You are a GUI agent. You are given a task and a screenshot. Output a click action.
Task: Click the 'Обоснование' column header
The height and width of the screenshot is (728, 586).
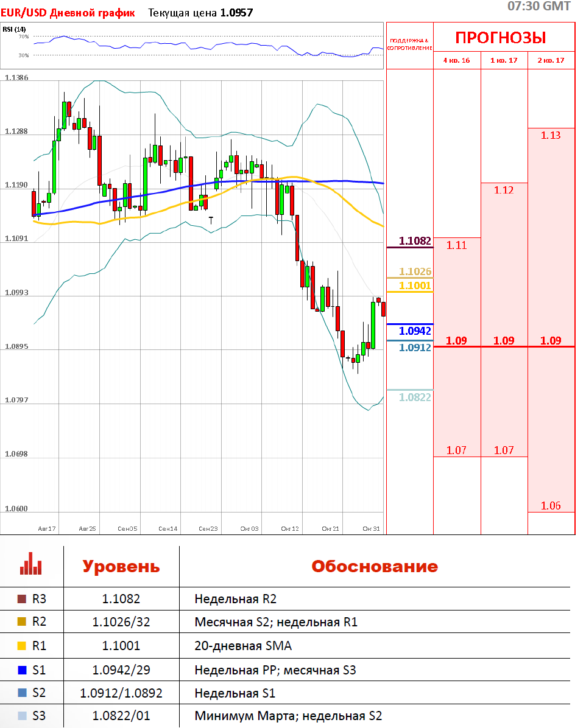[x=375, y=567]
